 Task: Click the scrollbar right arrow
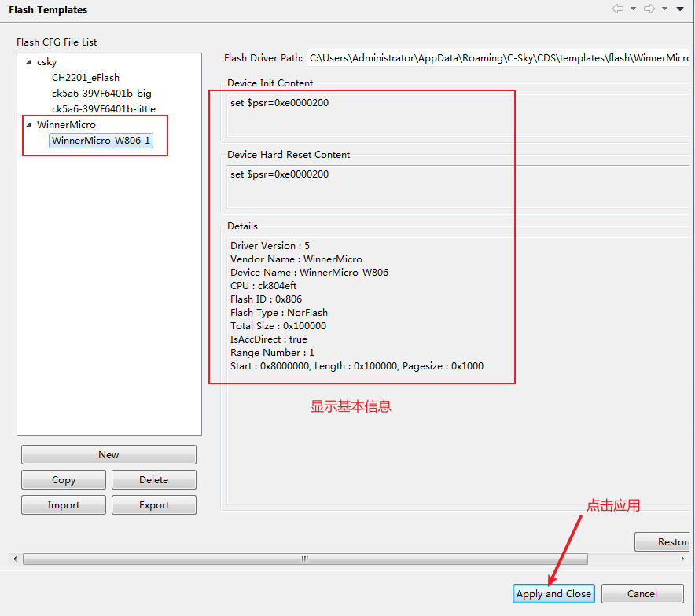pyautogui.click(x=682, y=559)
